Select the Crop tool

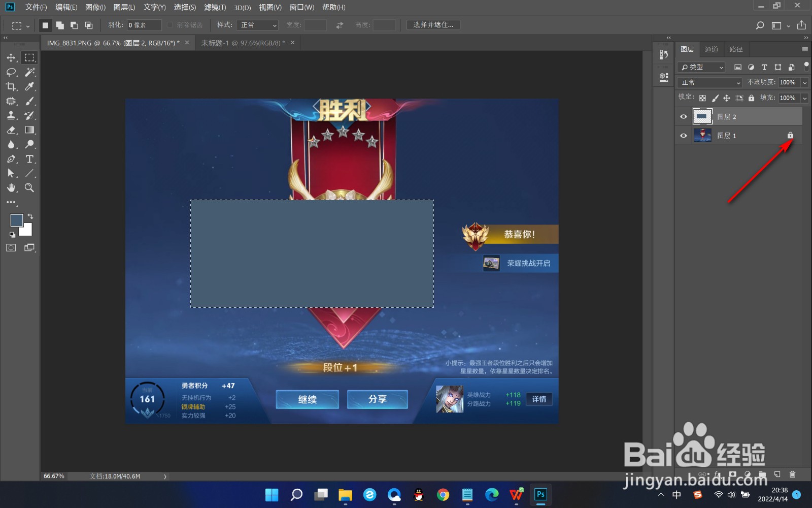(x=11, y=86)
